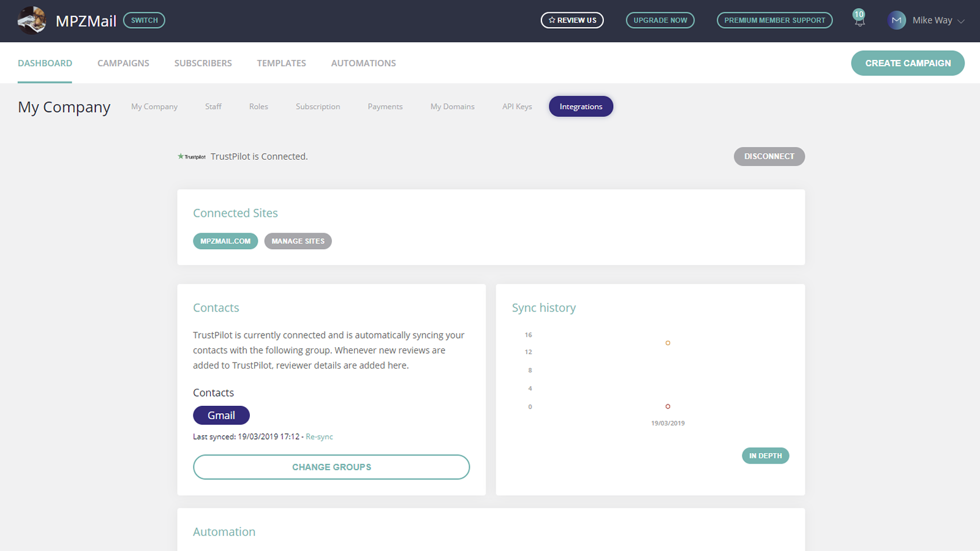Click the 19/03/2019 chart date label

668,423
